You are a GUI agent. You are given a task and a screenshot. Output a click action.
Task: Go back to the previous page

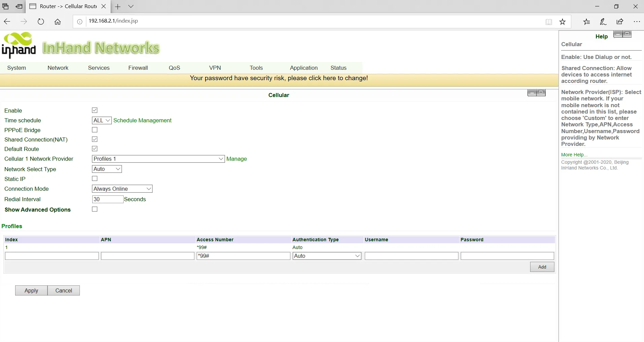7,22
